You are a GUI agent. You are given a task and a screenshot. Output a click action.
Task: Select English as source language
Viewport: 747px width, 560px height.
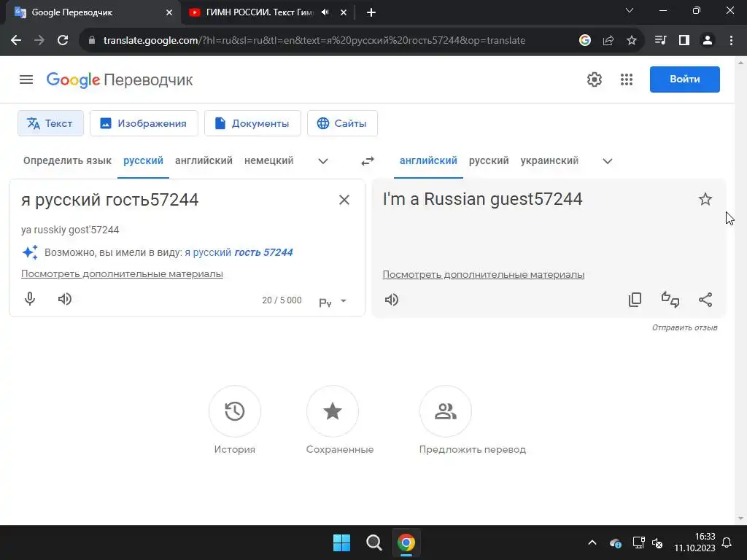click(204, 161)
